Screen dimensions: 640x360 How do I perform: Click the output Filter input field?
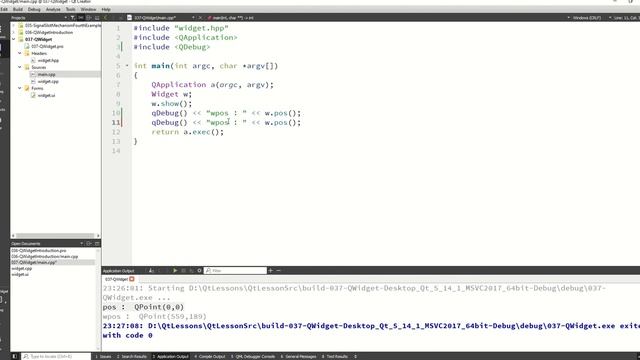click(236, 271)
